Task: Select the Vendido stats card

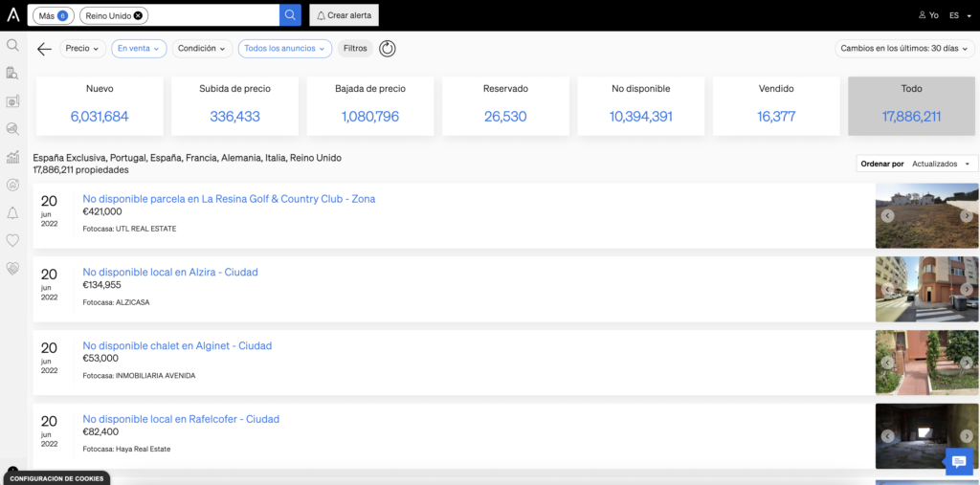Action: tap(776, 106)
